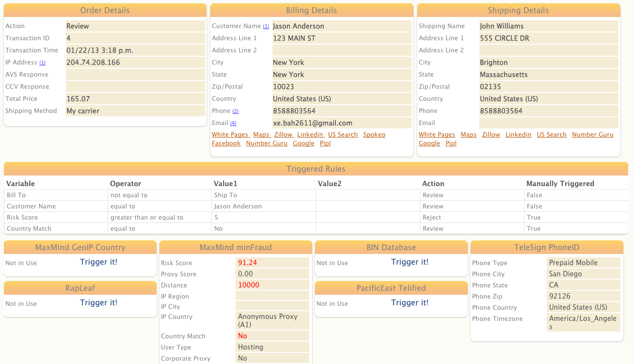633x364 pixels.
Task: Trigger the BIN Database check
Action: point(410,262)
